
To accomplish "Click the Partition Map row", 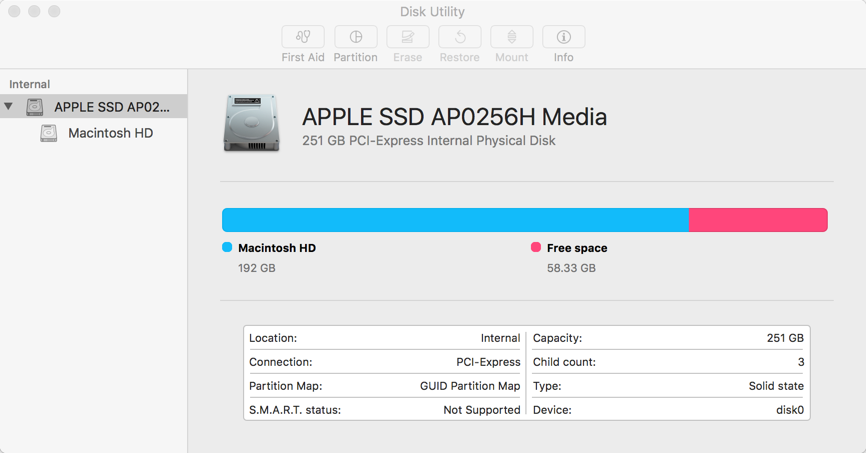I will (x=384, y=386).
